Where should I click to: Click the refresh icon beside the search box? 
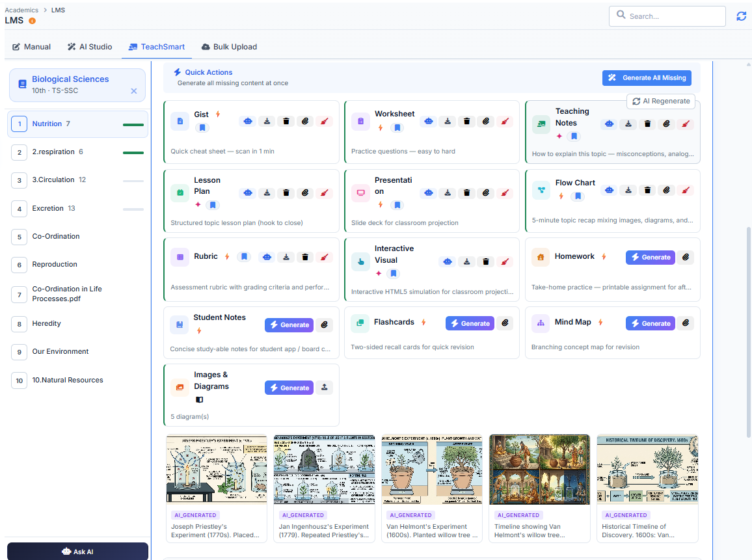742,16
